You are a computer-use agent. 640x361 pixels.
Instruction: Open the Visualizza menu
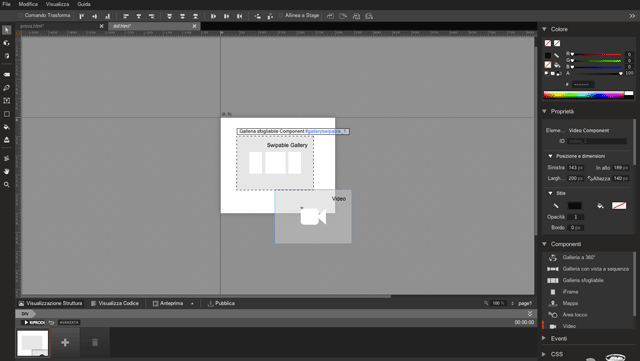click(57, 4)
